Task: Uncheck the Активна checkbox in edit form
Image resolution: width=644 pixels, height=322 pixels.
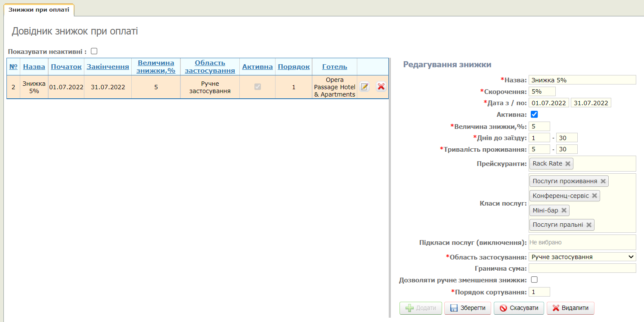Action: 534,115
